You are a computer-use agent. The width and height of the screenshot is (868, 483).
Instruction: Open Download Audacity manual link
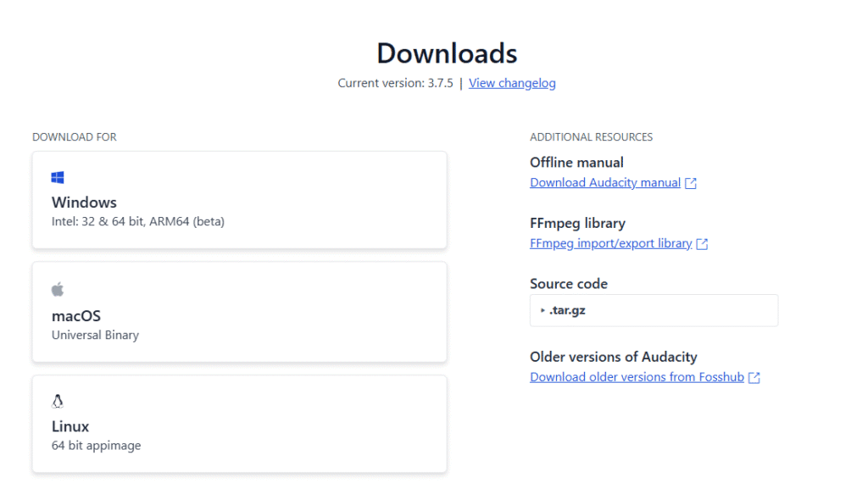click(x=605, y=182)
